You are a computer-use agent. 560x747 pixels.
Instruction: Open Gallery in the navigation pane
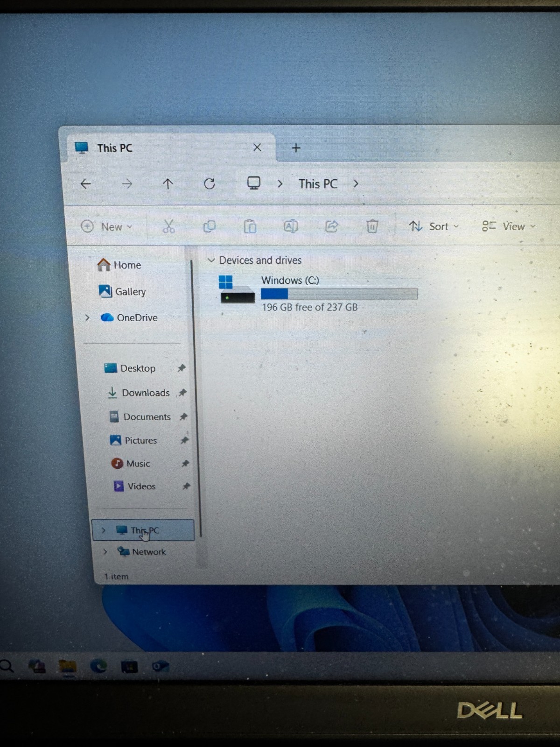[x=122, y=292]
